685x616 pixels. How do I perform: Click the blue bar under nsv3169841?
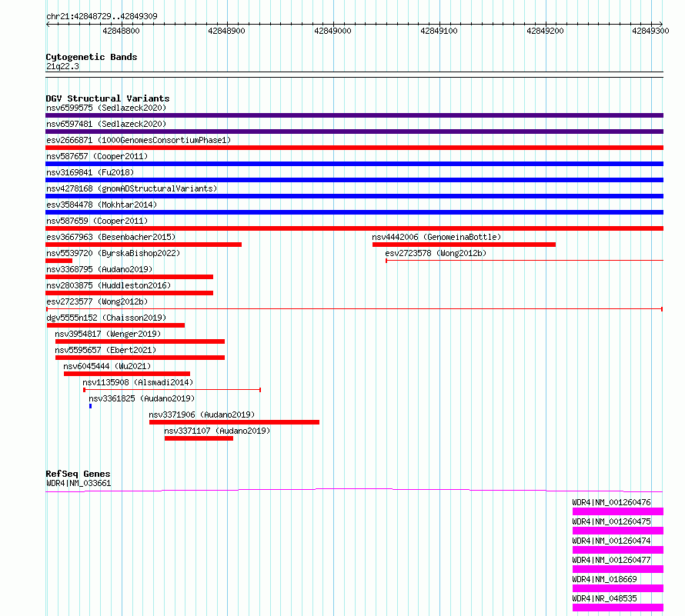354,180
